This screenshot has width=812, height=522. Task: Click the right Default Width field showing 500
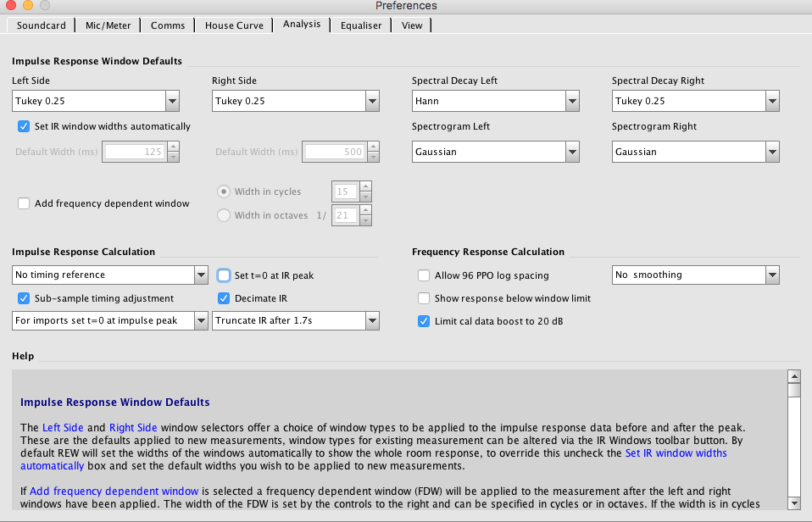[335, 152]
